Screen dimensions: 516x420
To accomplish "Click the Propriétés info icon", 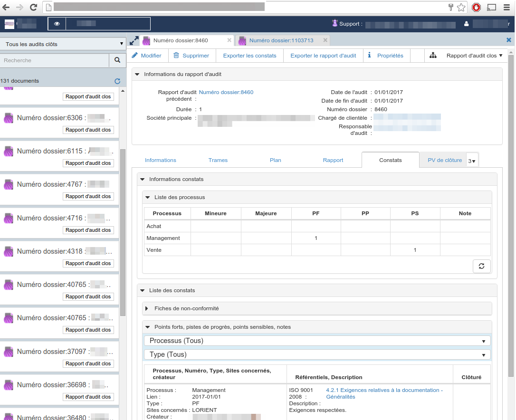I will point(369,55).
